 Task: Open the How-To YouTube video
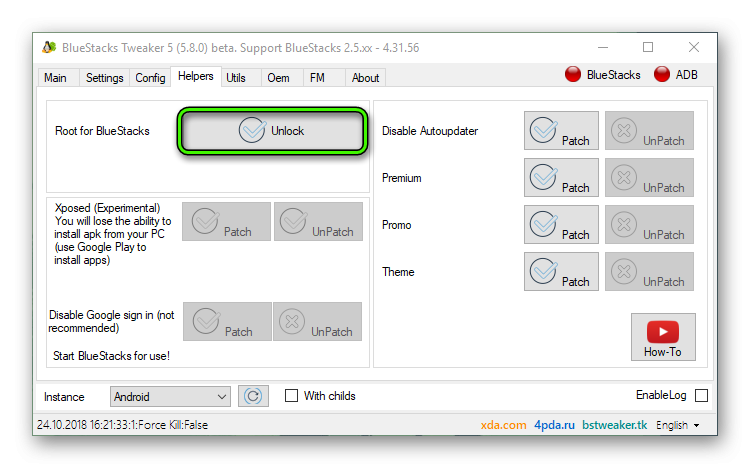pos(663,337)
